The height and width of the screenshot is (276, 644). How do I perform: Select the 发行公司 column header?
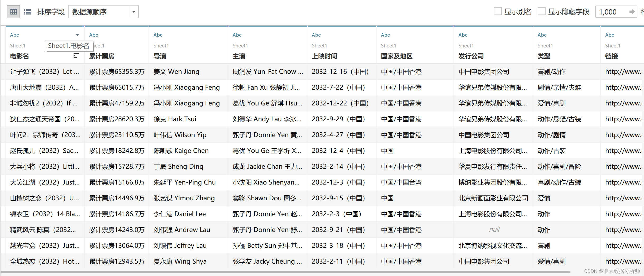point(471,56)
